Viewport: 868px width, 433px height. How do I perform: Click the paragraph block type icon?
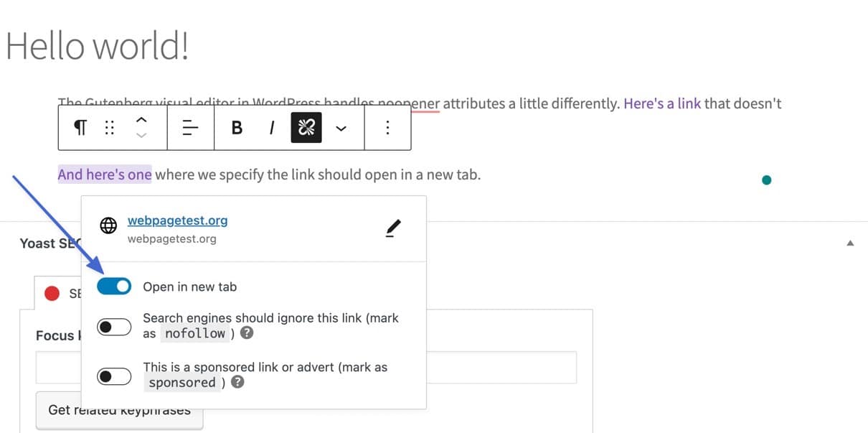(80, 127)
